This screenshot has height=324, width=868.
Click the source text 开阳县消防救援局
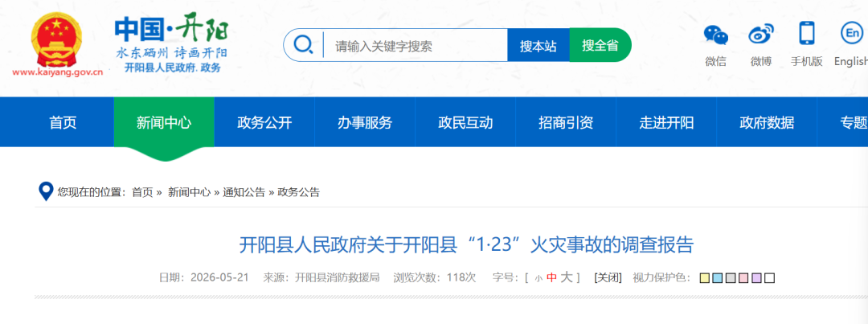coord(337,277)
